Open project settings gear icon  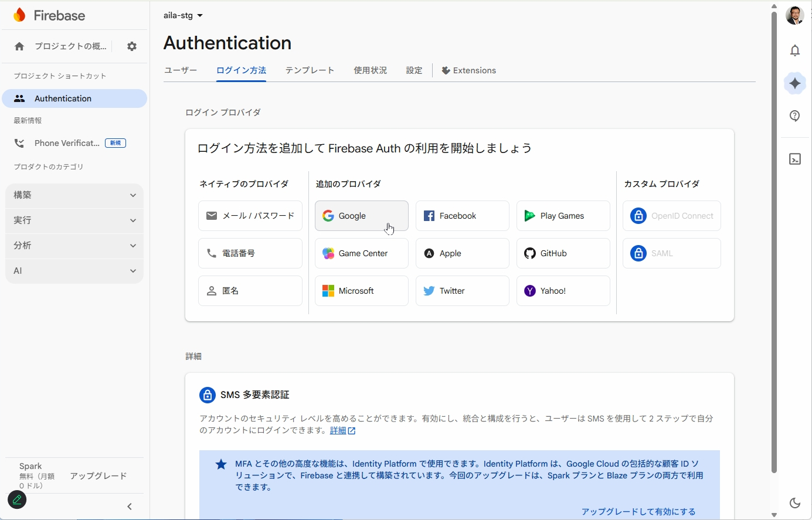pyautogui.click(x=131, y=46)
